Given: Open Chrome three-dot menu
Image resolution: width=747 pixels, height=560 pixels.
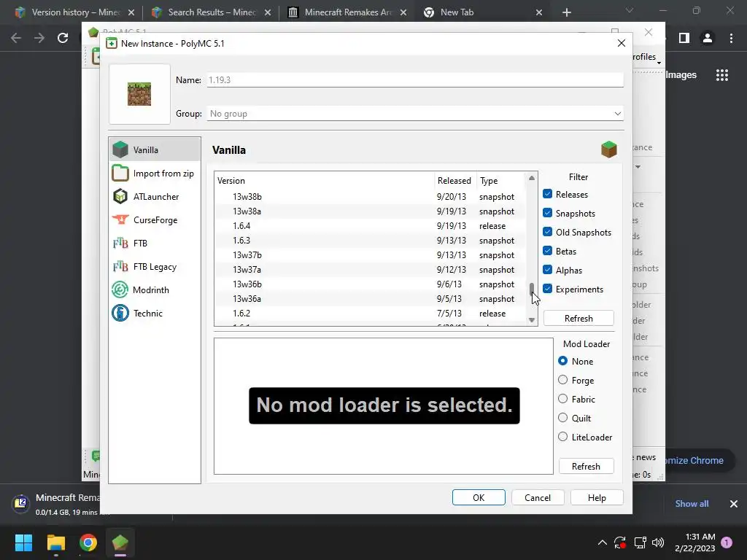Looking at the screenshot, I should coord(731,38).
